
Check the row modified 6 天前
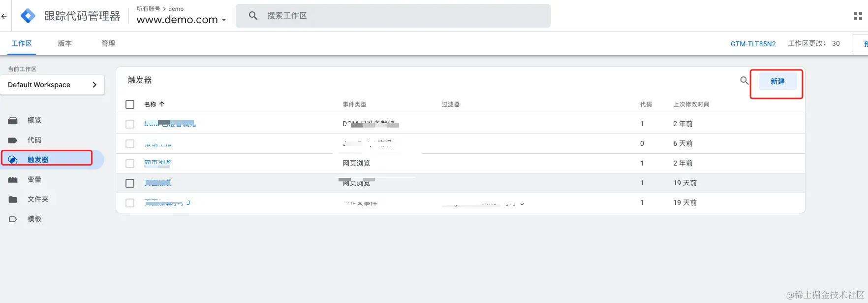pyautogui.click(x=130, y=144)
